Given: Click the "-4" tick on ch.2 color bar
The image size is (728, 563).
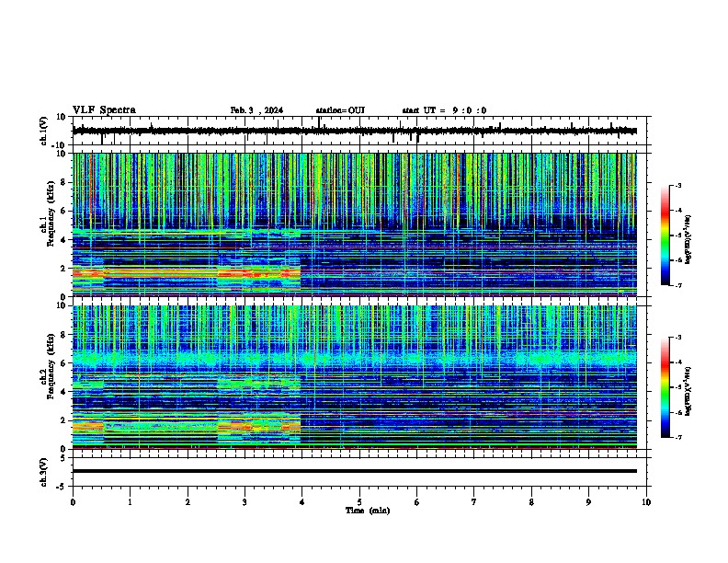Looking at the screenshot, I should (678, 362).
